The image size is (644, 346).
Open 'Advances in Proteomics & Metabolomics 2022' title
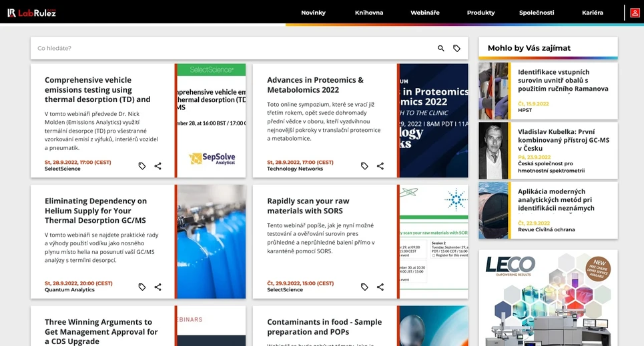[x=316, y=85]
